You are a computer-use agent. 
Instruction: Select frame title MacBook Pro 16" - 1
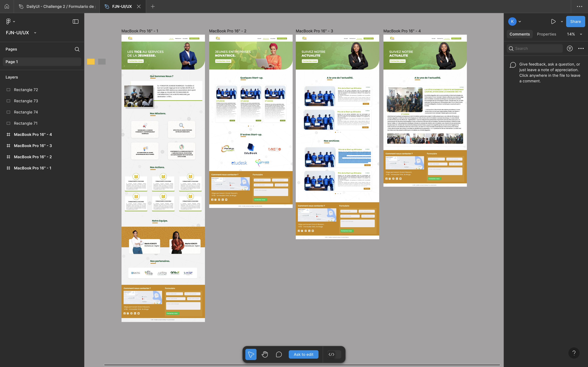coord(140,31)
